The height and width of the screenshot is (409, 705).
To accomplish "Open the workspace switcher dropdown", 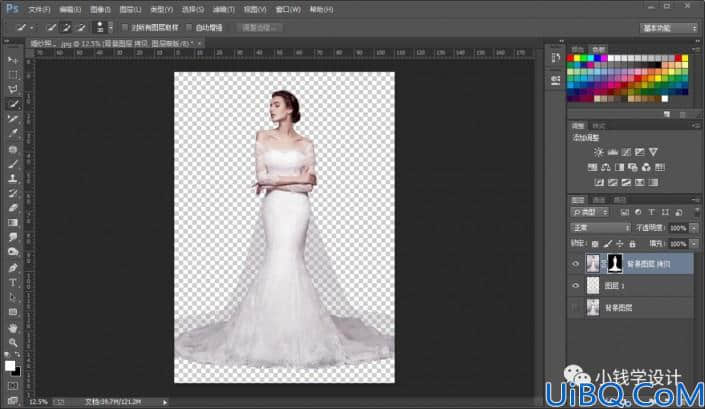I will coord(669,28).
